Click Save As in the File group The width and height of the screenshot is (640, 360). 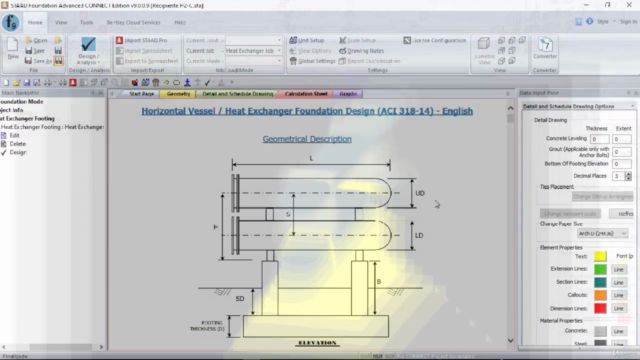[38, 61]
